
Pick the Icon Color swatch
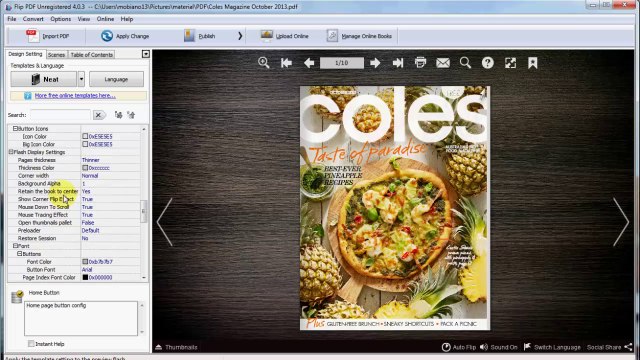pyautogui.click(x=85, y=136)
